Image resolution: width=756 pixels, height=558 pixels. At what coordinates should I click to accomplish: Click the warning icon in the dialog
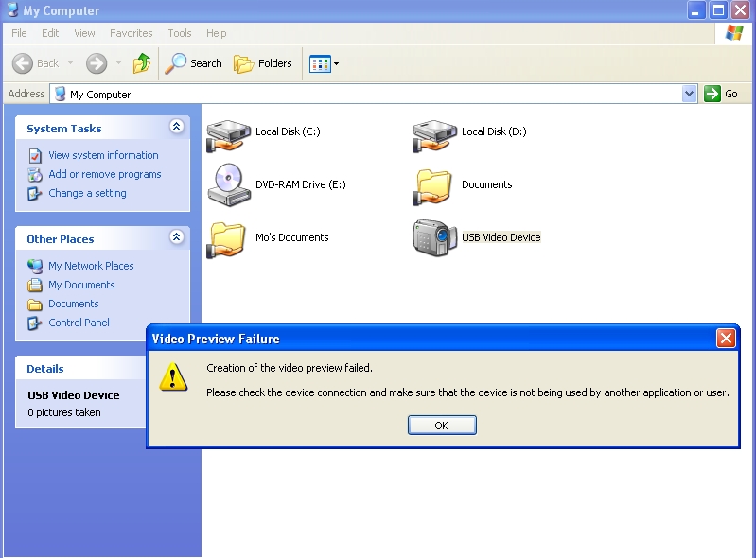point(173,377)
